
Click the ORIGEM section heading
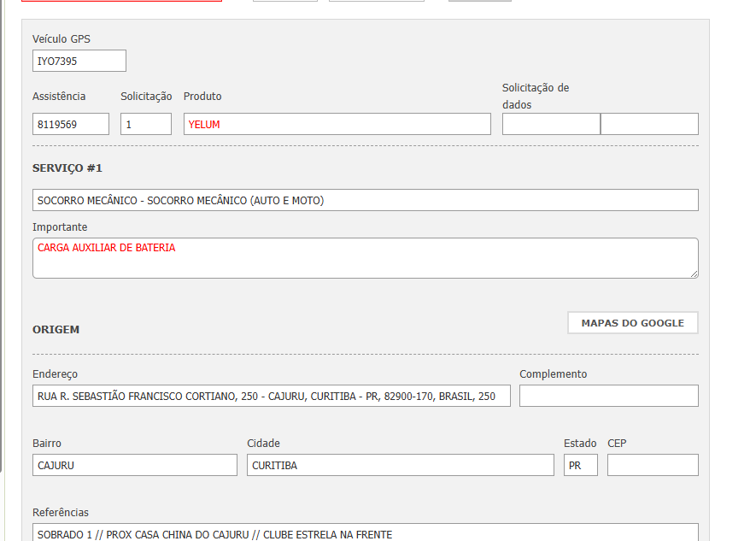[x=56, y=329]
